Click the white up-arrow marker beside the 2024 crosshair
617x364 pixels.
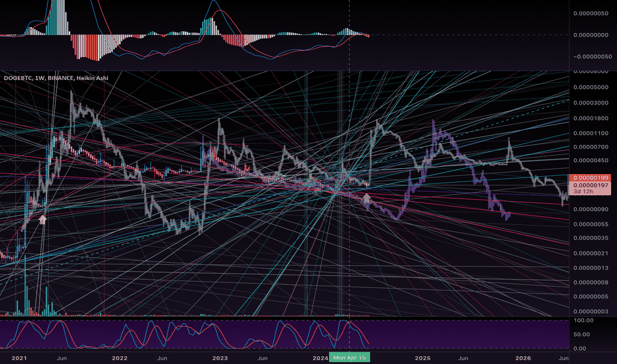[366, 199]
